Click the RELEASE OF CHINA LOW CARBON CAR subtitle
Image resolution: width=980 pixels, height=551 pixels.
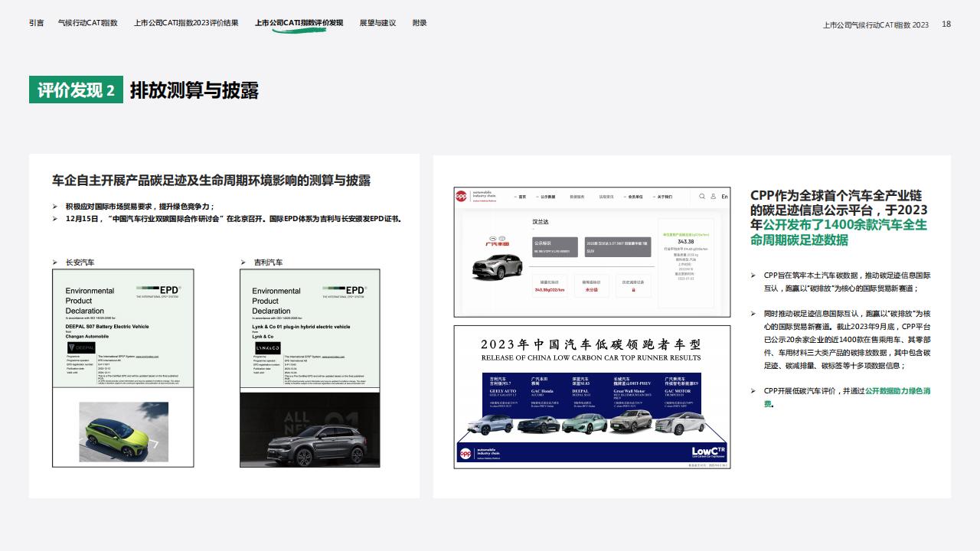(x=591, y=357)
